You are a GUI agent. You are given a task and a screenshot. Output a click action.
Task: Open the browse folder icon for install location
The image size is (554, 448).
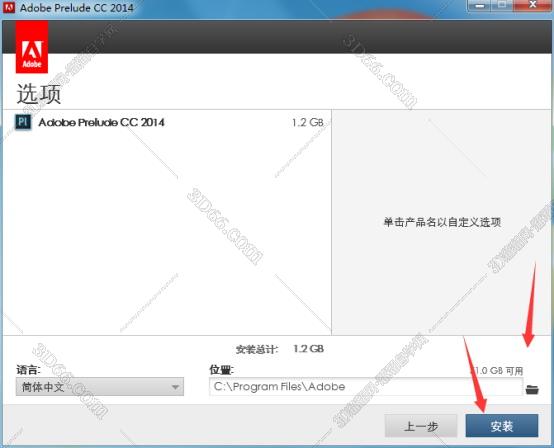pyautogui.click(x=532, y=389)
